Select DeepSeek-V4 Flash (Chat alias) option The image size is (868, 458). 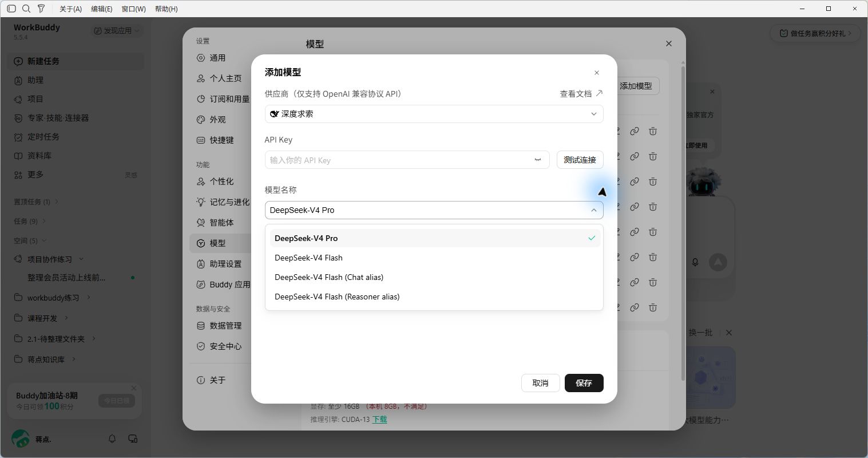pos(434,277)
